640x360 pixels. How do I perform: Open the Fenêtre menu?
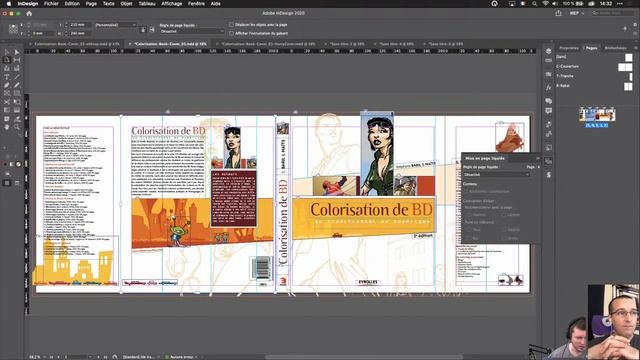click(196, 4)
